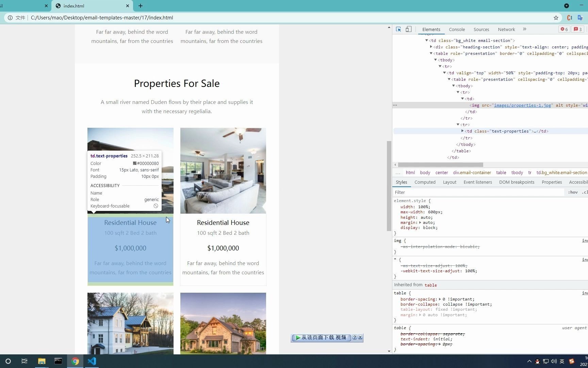Bookmark the page via the star icon
Viewport: 588px width, 368px height.
(x=556, y=18)
